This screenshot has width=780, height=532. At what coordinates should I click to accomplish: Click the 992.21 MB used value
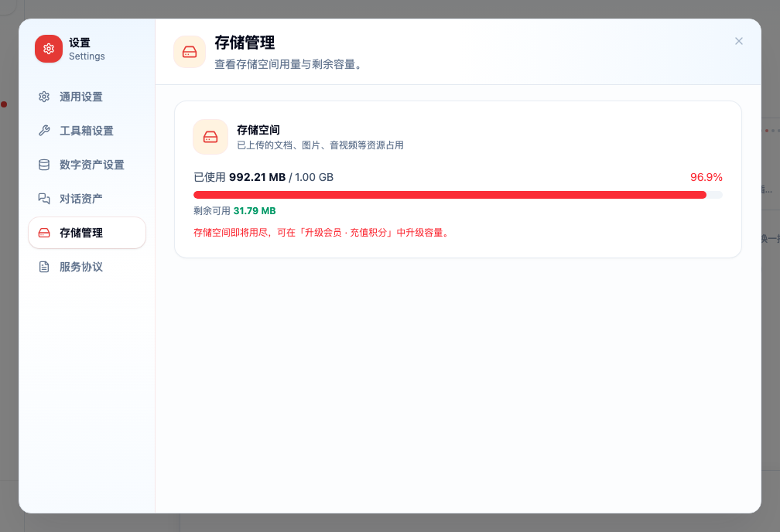coord(257,178)
